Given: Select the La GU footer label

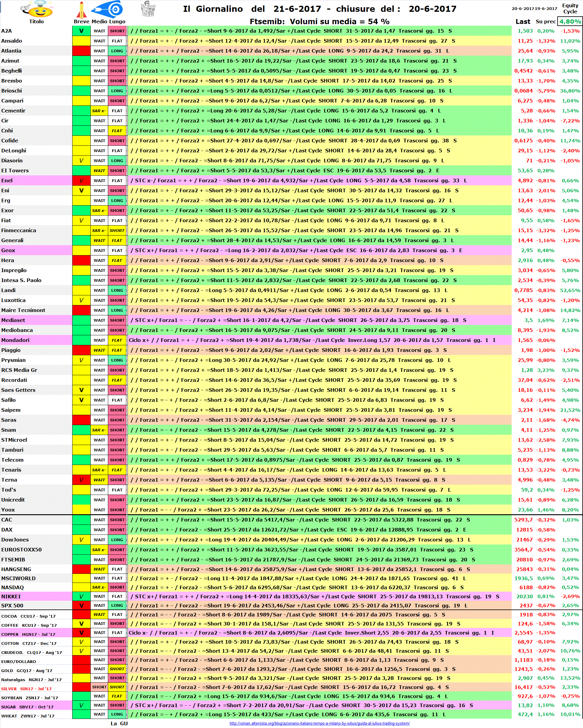Looking at the screenshot, I should (x=119, y=723).
